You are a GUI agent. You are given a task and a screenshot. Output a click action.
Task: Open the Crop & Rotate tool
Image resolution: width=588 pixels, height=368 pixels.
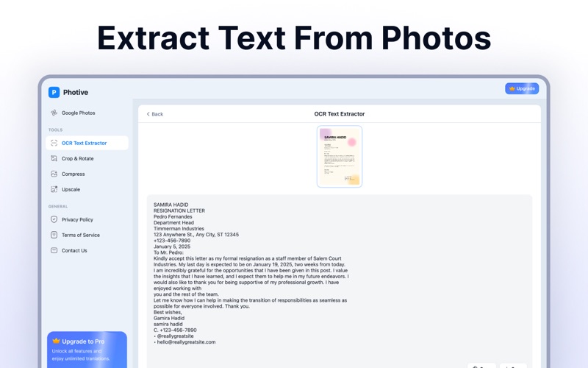coord(87,158)
